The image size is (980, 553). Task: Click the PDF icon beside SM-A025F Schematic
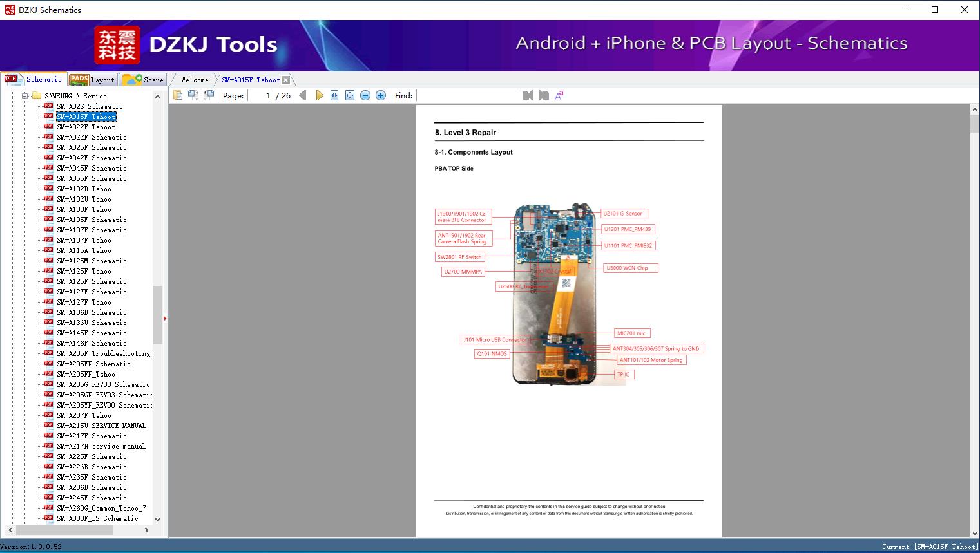pos(48,147)
